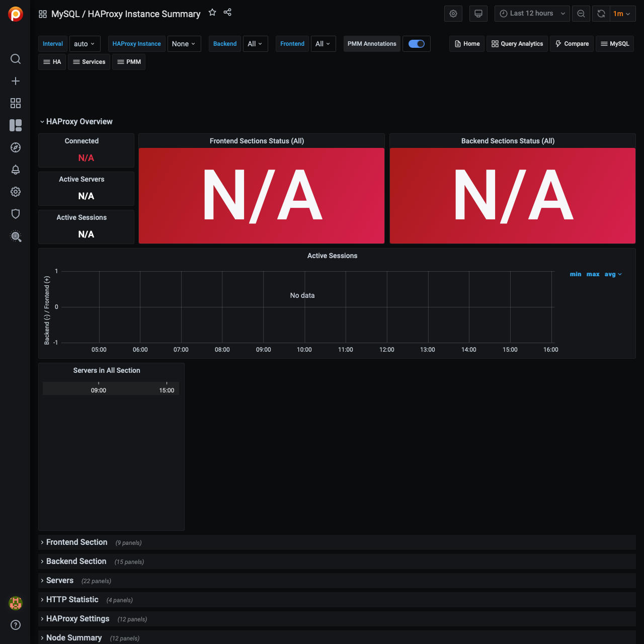Collapse the HAProxy Overview row

tap(79, 122)
